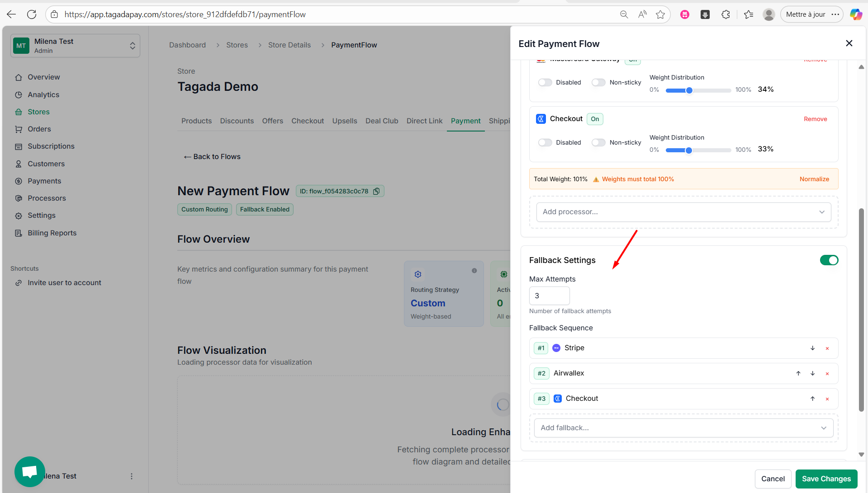Switch to the Checkout tab
Screen dimensions: 868x493
[308, 121]
